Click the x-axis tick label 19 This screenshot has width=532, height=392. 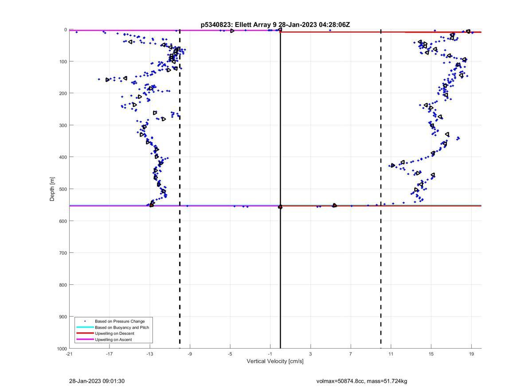pos(472,354)
